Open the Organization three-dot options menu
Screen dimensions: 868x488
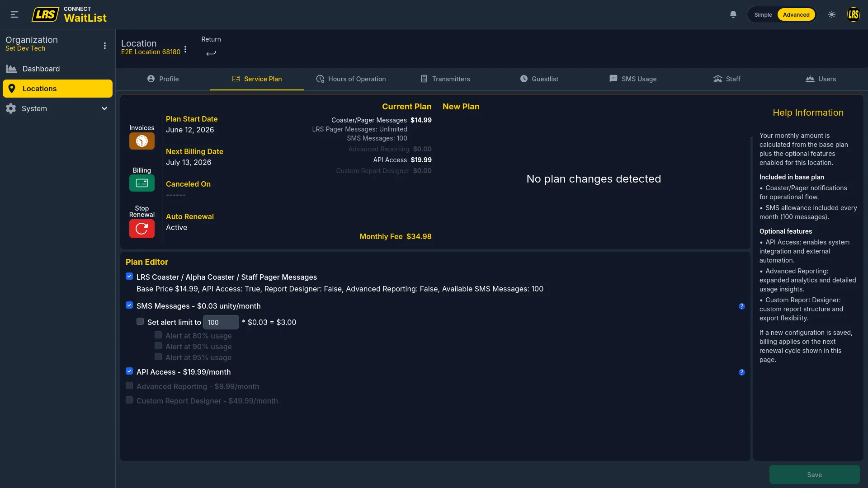pyautogui.click(x=105, y=46)
